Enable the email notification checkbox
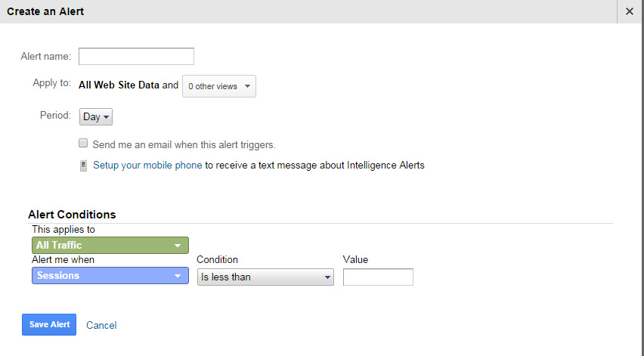Image resolution: width=644 pixels, height=356 pixels. click(83, 144)
